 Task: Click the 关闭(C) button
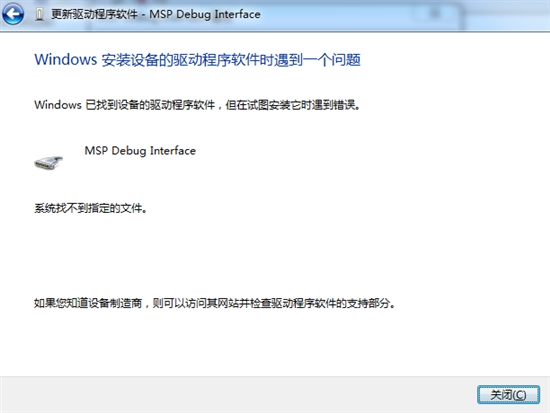[x=508, y=395]
